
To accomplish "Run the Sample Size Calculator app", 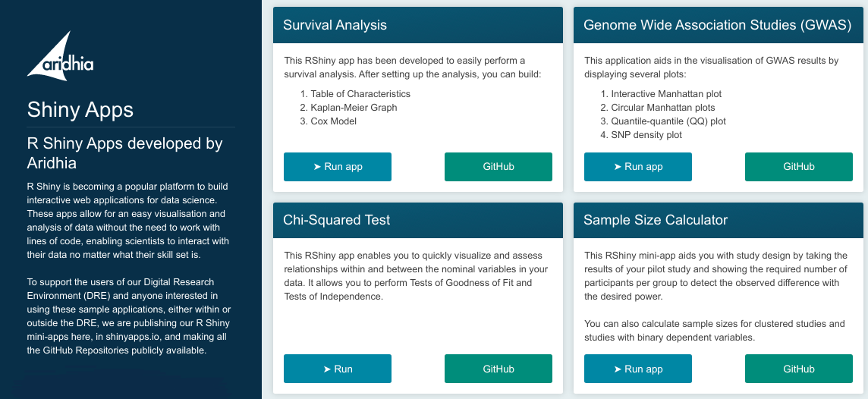I will pyautogui.click(x=637, y=369).
